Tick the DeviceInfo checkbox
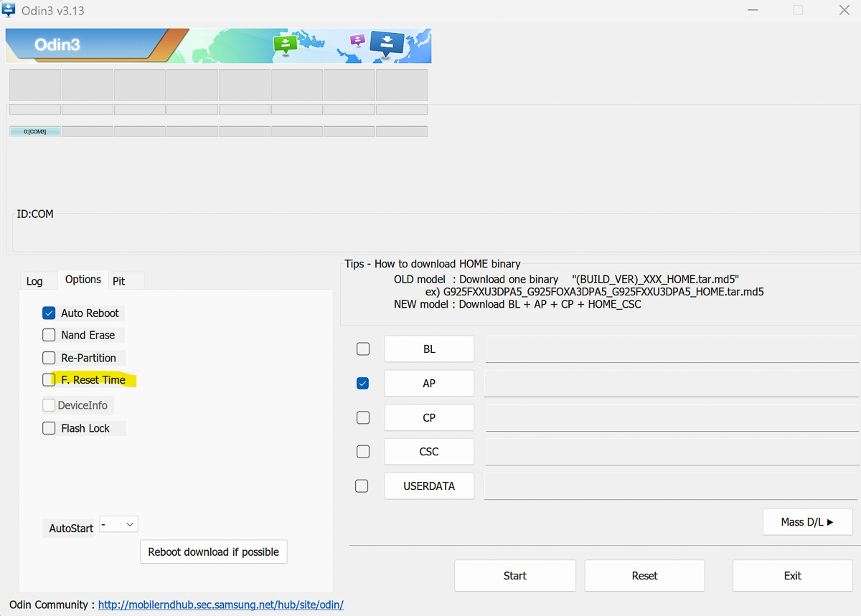Viewport: 861px width, 616px height. point(49,405)
